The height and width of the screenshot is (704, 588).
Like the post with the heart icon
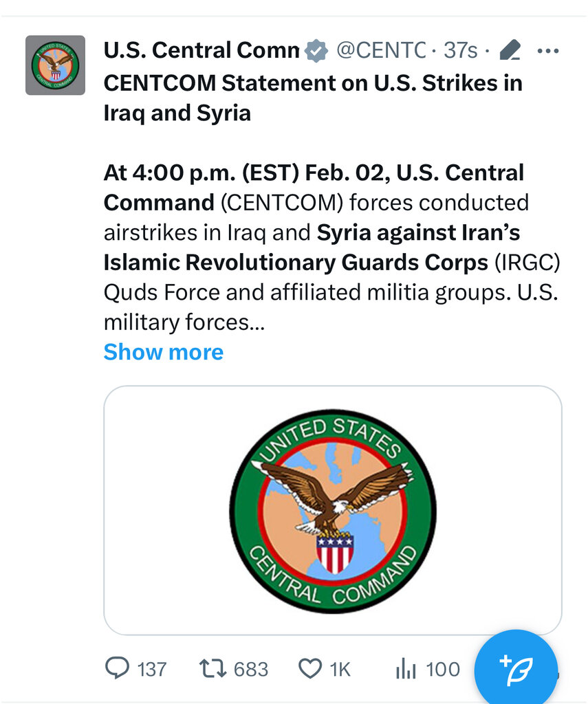click(310, 668)
